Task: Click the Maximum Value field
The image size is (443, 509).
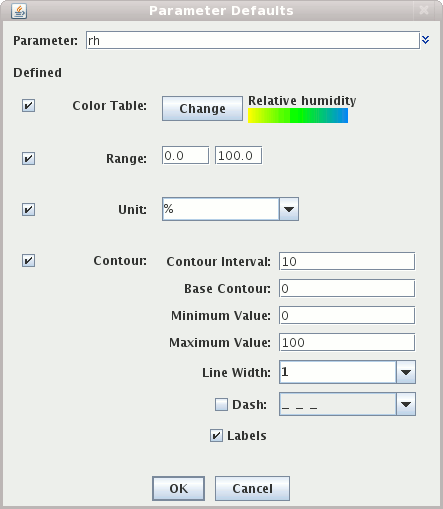Action: [347, 342]
